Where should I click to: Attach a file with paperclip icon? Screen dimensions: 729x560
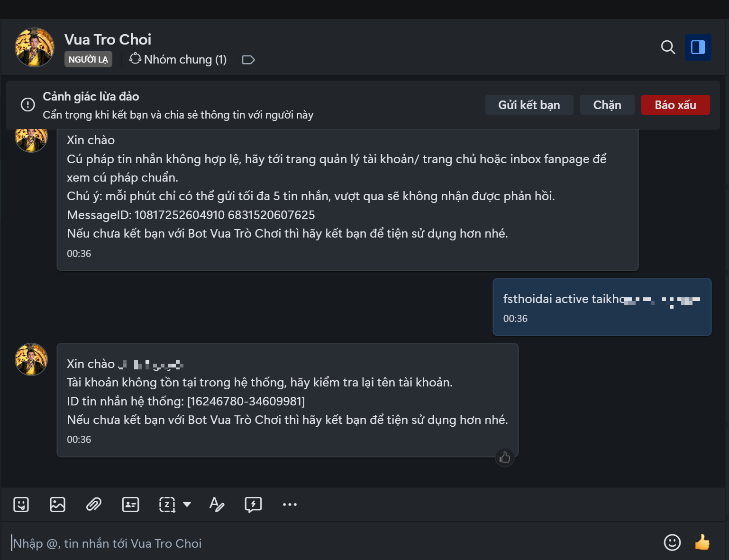(94, 505)
